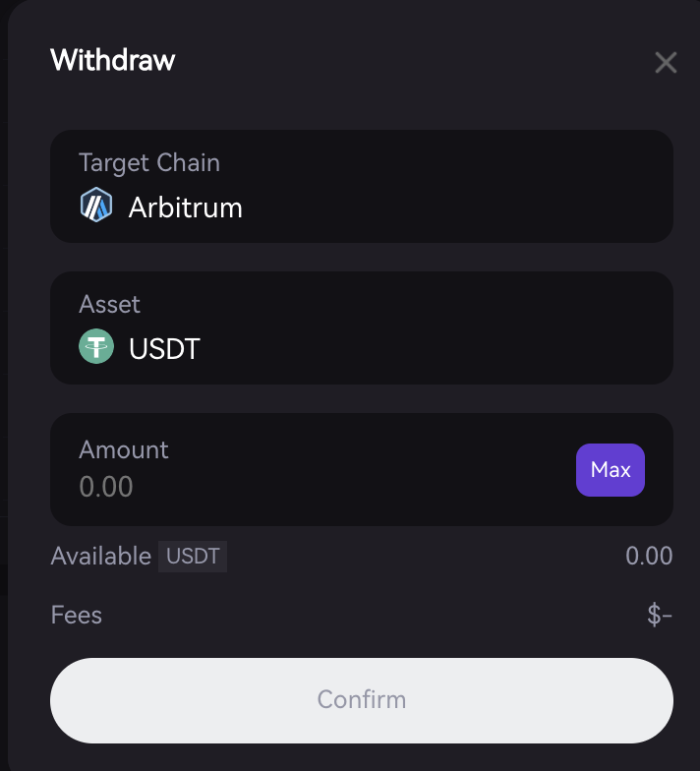Click the "Amount" label text
Viewport: 700px width, 771px height.
124,449
